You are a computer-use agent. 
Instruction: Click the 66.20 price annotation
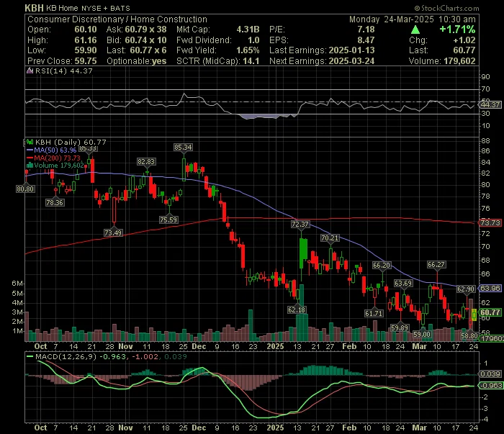382,265
